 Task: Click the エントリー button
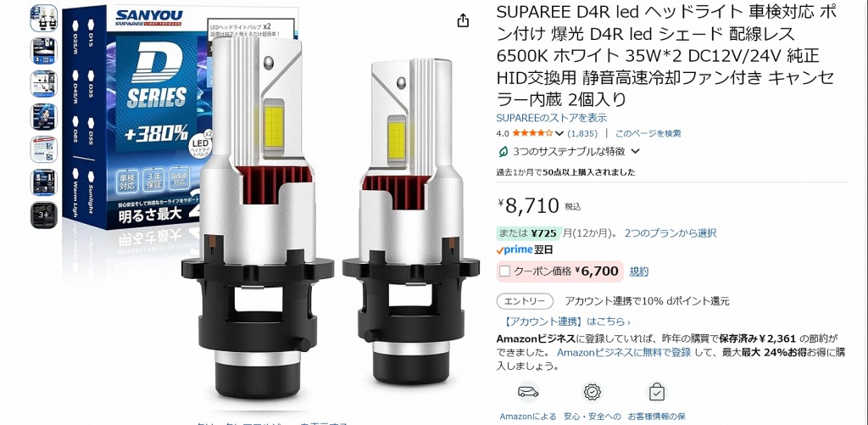(525, 301)
